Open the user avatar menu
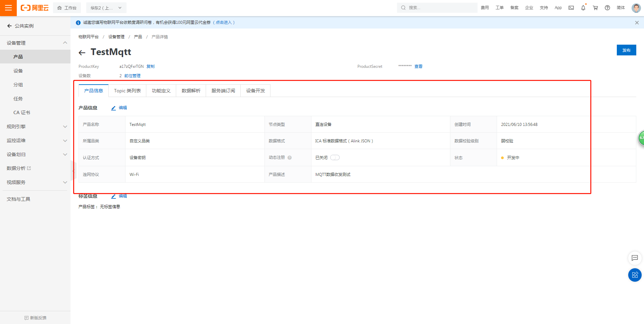The image size is (644, 324). pos(636,8)
